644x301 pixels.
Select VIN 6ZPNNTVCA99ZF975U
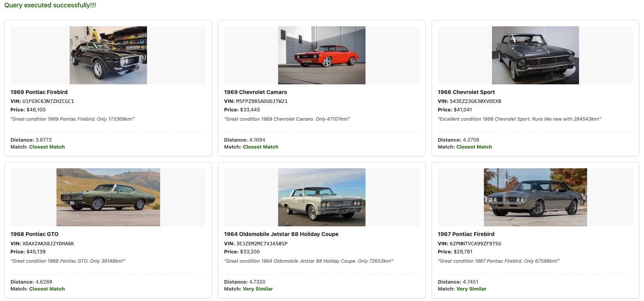(475, 244)
